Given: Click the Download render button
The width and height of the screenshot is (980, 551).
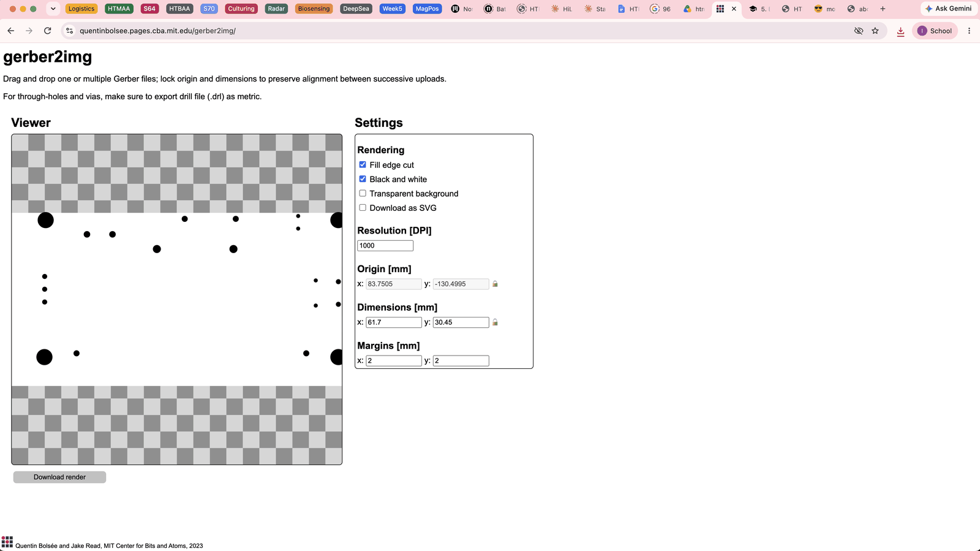Looking at the screenshot, I should point(59,477).
